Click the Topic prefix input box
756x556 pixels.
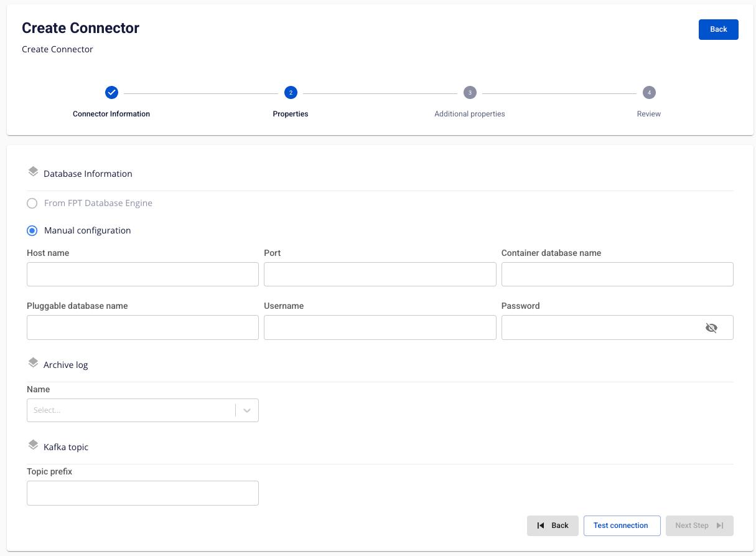[142, 493]
